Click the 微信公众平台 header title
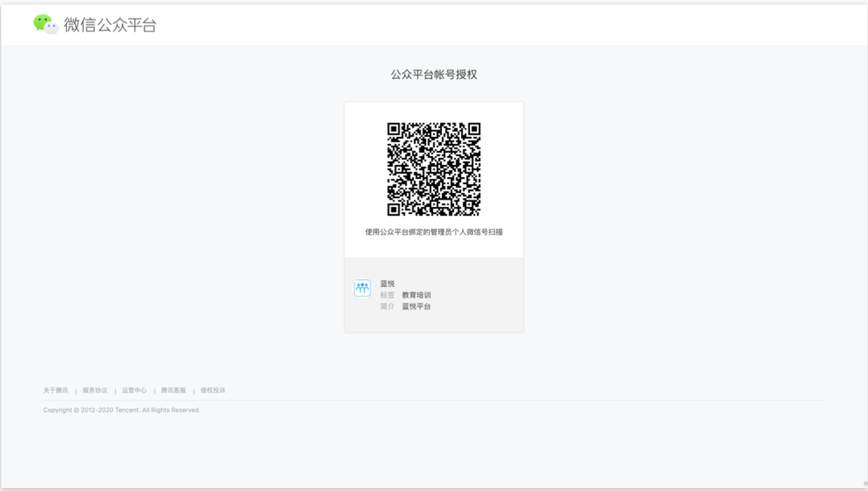The image size is (868, 491). click(110, 25)
